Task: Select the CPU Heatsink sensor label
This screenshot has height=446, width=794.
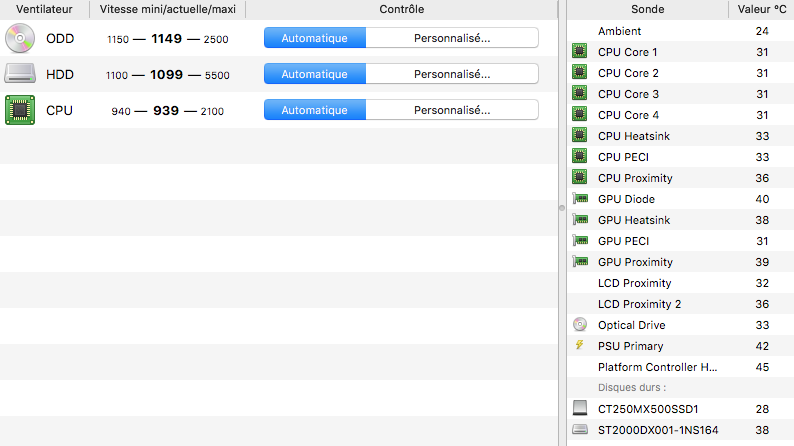Action: (633, 136)
